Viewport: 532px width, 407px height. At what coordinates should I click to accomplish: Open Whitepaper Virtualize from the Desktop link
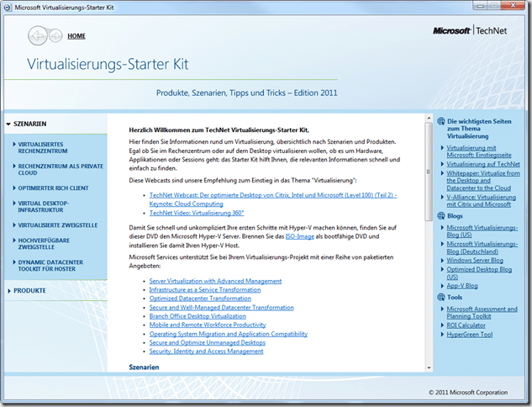point(483,181)
